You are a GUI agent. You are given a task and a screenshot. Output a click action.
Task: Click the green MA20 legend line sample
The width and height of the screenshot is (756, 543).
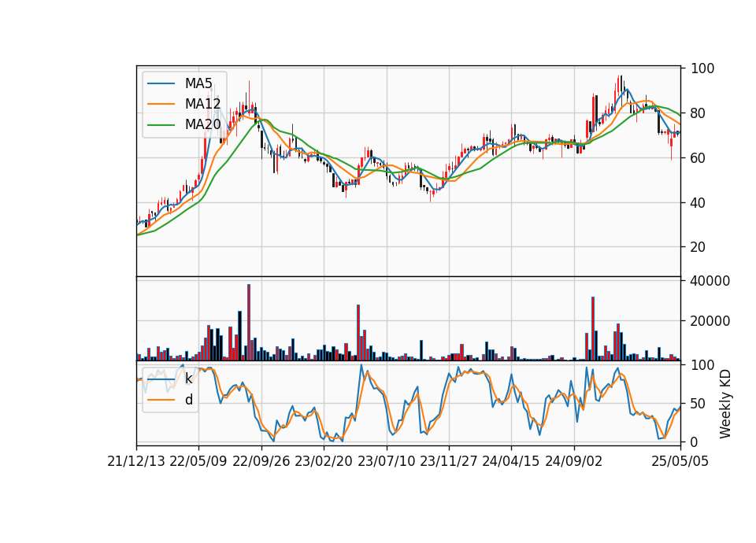(161, 125)
